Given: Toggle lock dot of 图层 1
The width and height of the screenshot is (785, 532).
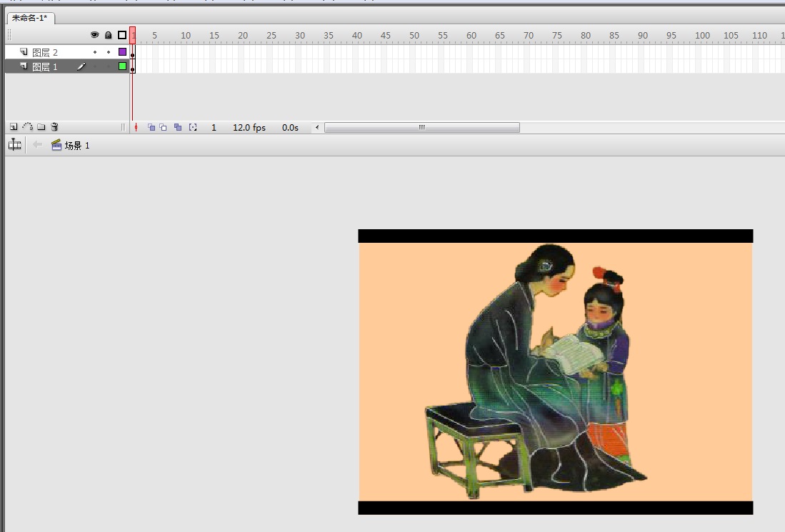Looking at the screenshot, I should pos(109,66).
